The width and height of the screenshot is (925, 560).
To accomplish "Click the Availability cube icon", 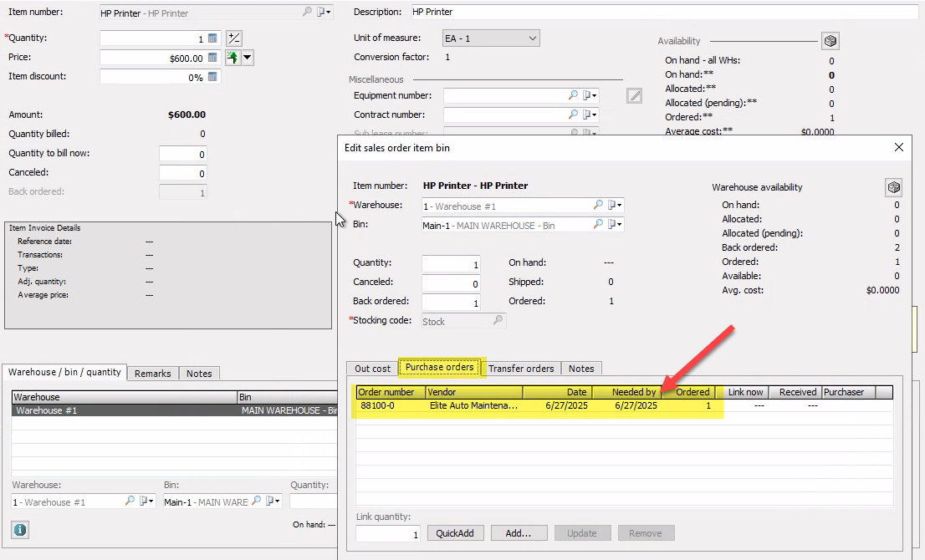I will point(830,41).
